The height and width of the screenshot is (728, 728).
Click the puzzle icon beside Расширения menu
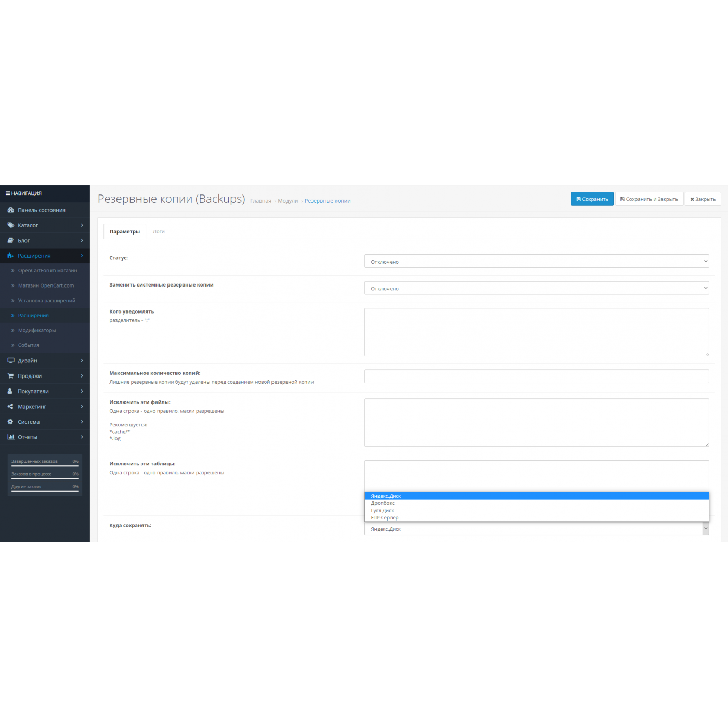tap(10, 256)
